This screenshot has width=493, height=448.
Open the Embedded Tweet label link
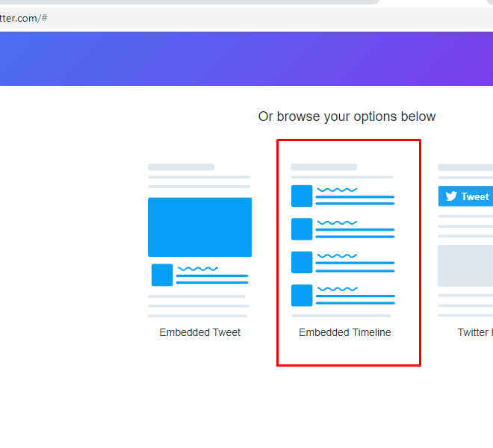tap(199, 332)
